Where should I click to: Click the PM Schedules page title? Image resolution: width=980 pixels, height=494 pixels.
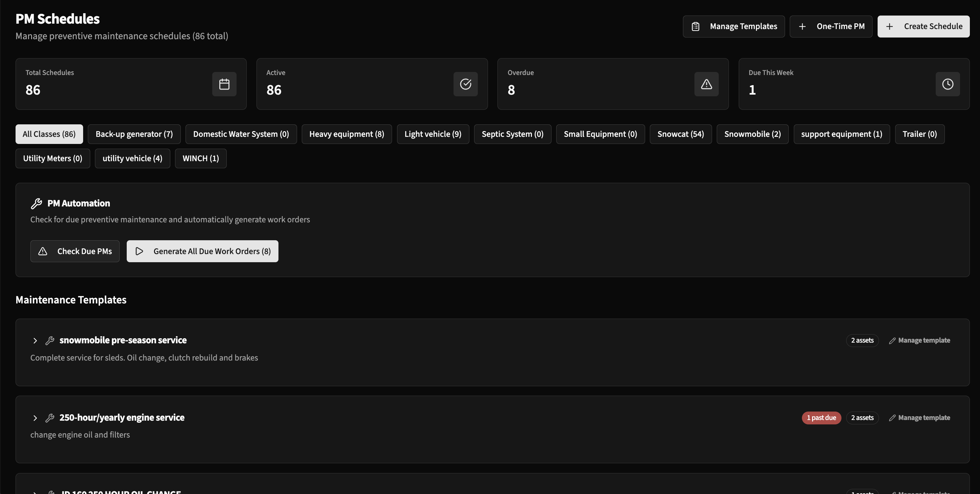[57, 19]
